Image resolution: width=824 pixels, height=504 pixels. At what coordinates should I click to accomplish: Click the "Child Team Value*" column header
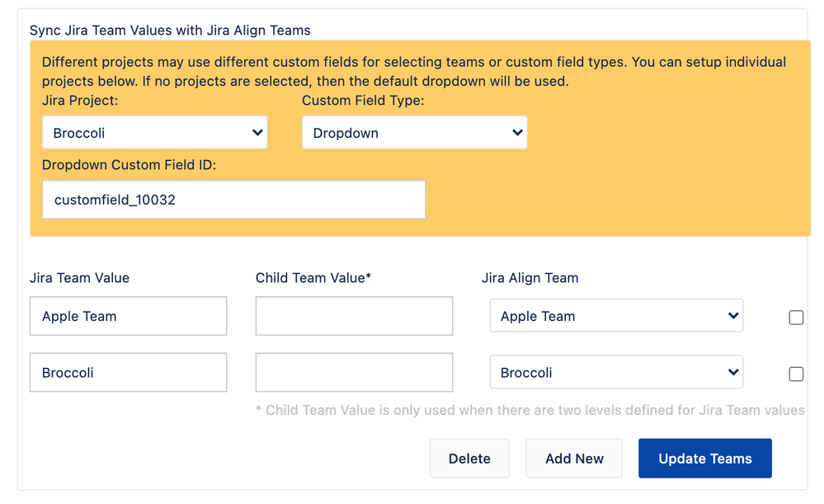pyautogui.click(x=313, y=278)
